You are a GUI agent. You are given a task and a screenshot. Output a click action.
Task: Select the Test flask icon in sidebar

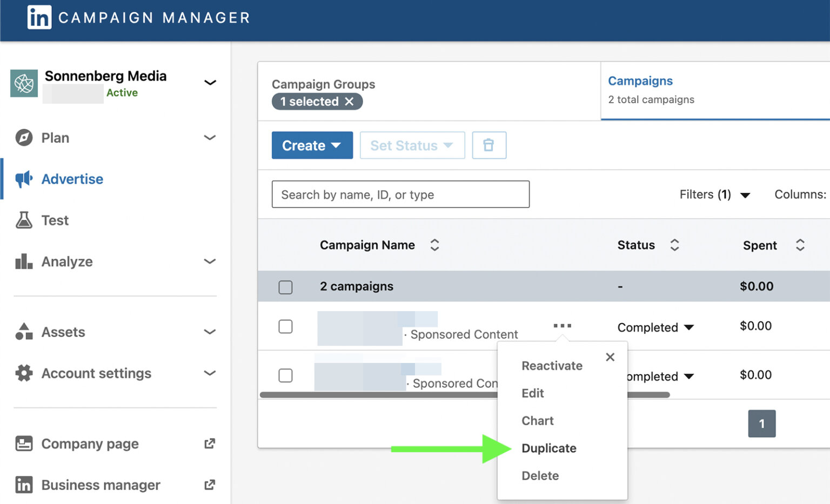[x=24, y=220]
